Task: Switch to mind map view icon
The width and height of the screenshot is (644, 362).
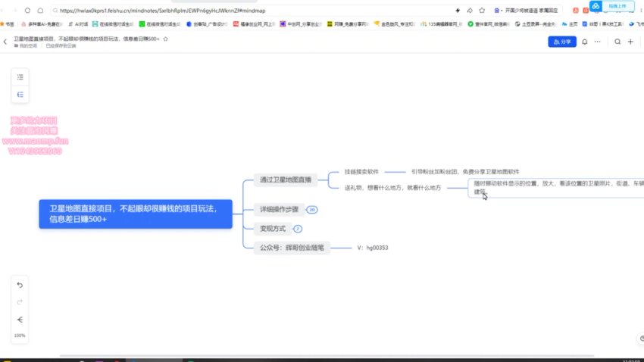Action: [20, 95]
